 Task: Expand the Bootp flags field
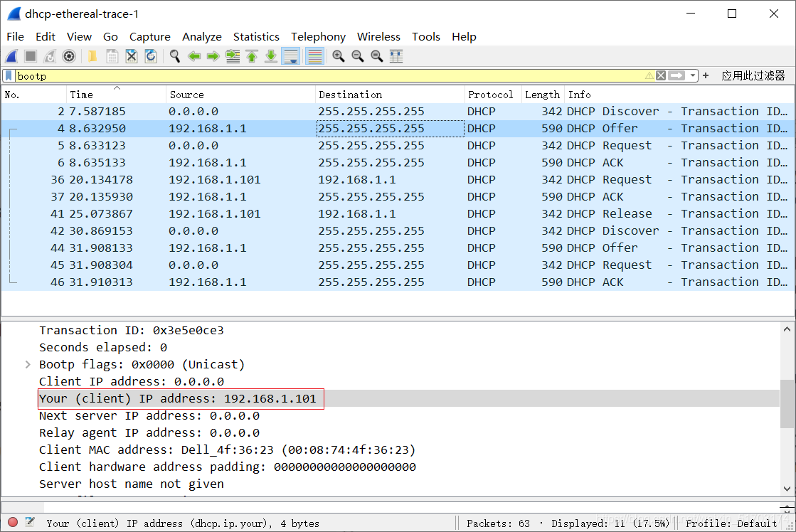point(28,364)
